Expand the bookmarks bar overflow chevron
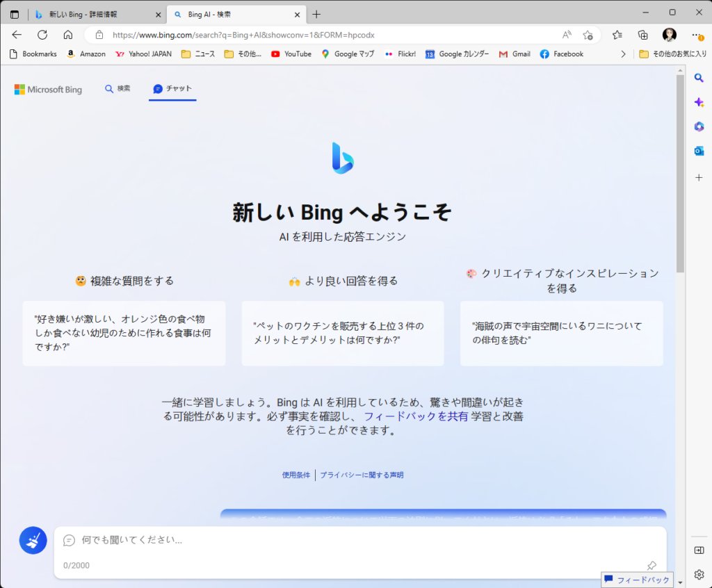The width and height of the screenshot is (712, 588). tap(623, 54)
